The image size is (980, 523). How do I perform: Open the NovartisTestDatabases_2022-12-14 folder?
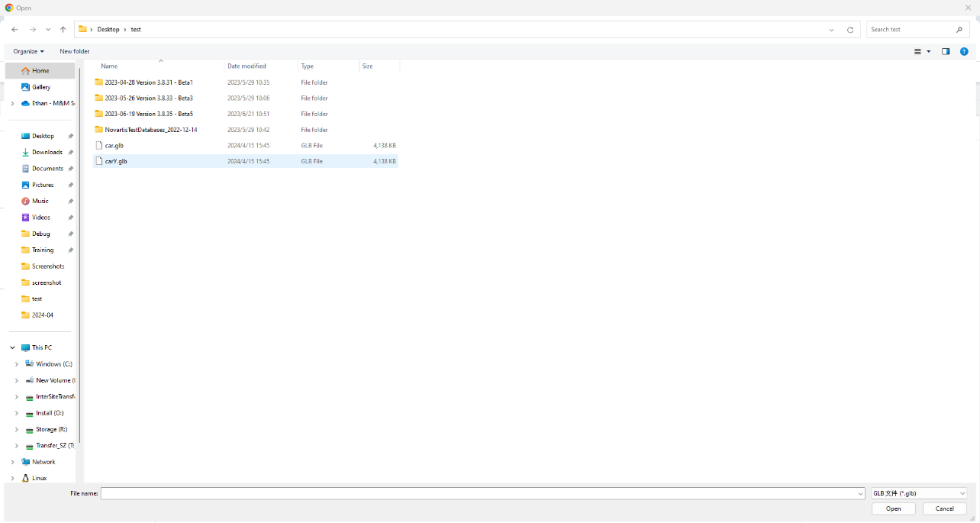pyautogui.click(x=150, y=130)
